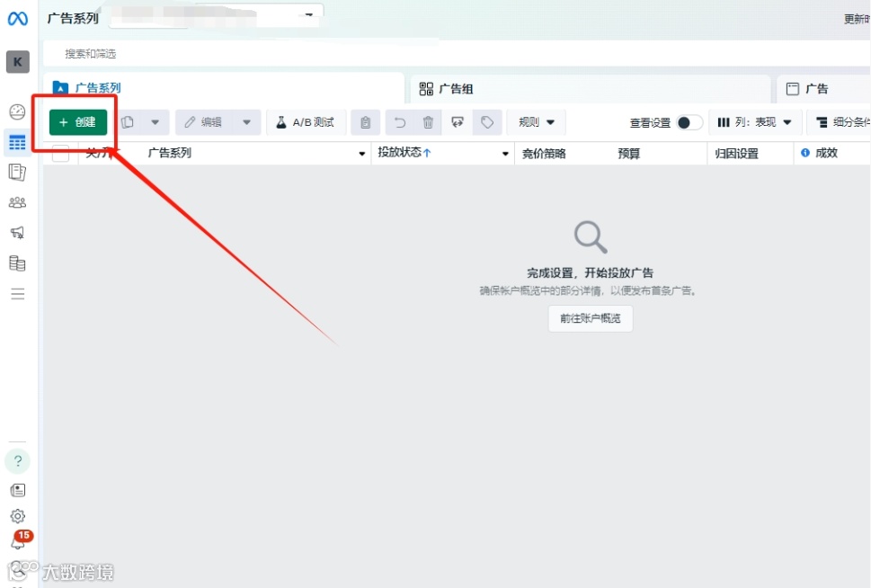Image resolution: width=871 pixels, height=588 pixels.
Task: Expand the duplicate options dropdown arrow
Action: [x=155, y=122]
